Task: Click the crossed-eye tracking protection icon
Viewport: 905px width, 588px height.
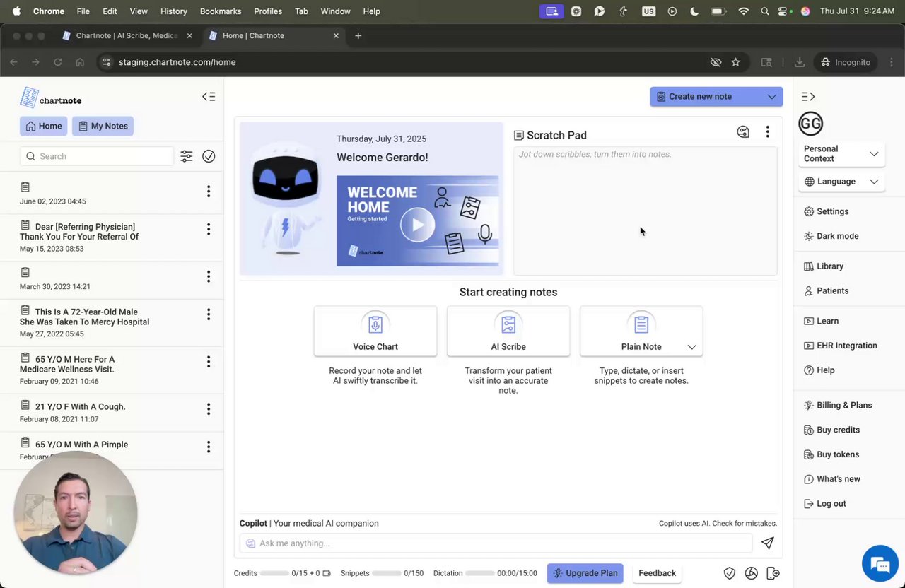Action: click(716, 62)
